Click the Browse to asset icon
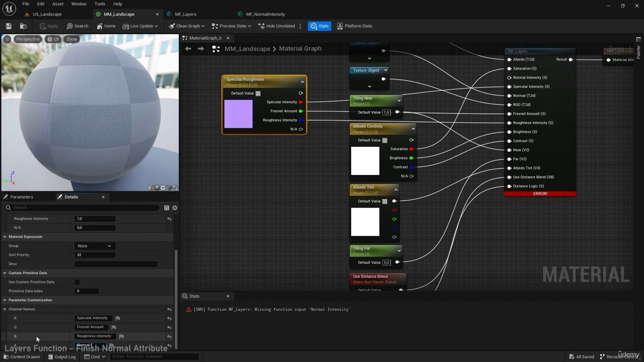This screenshot has width=644, height=362. pyautogui.click(x=23, y=26)
